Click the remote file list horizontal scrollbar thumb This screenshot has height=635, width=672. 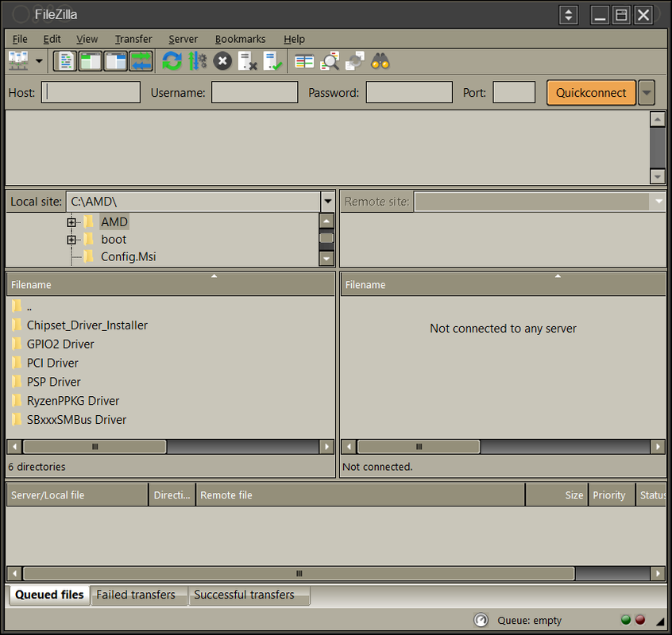tap(419, 447)
